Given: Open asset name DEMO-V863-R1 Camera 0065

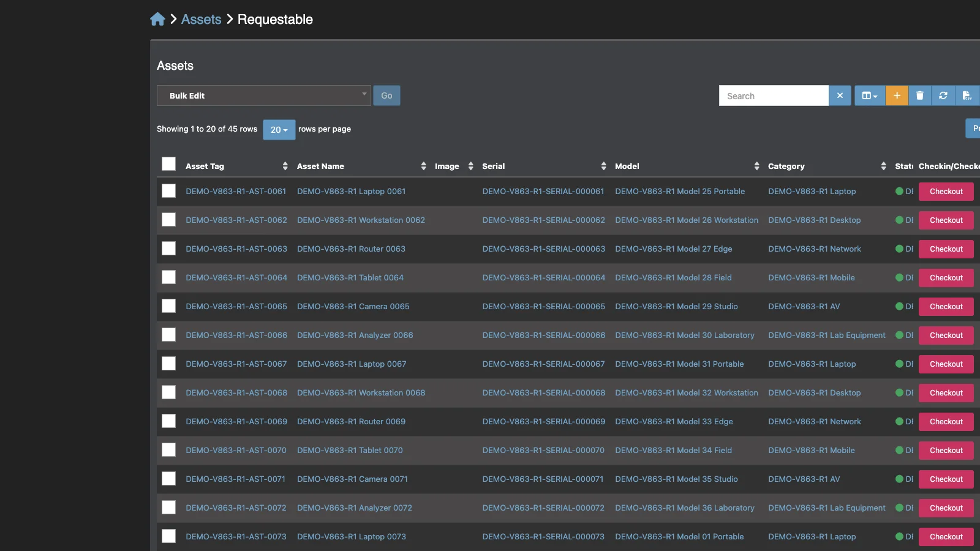Looking at the screenshot, I should [353, 306].
